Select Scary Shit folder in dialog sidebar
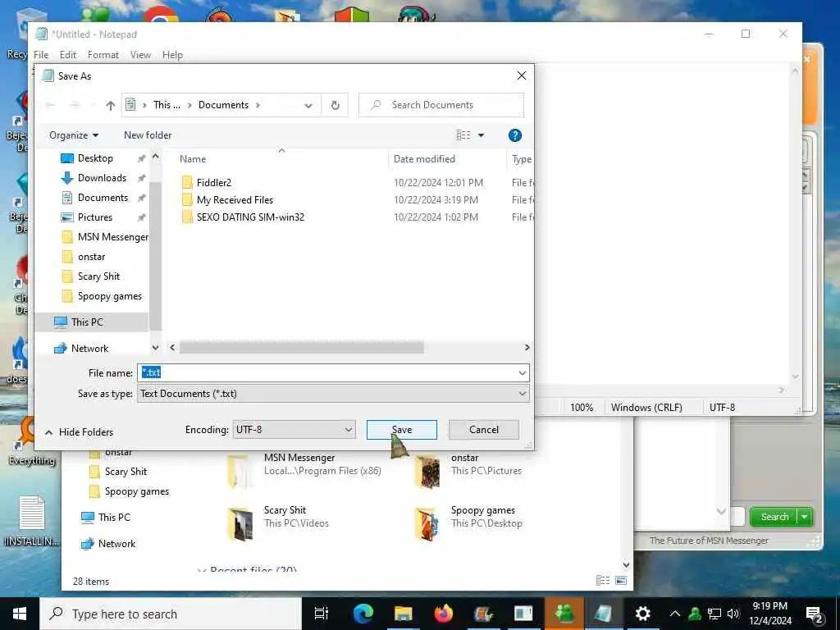 point(98,276)
